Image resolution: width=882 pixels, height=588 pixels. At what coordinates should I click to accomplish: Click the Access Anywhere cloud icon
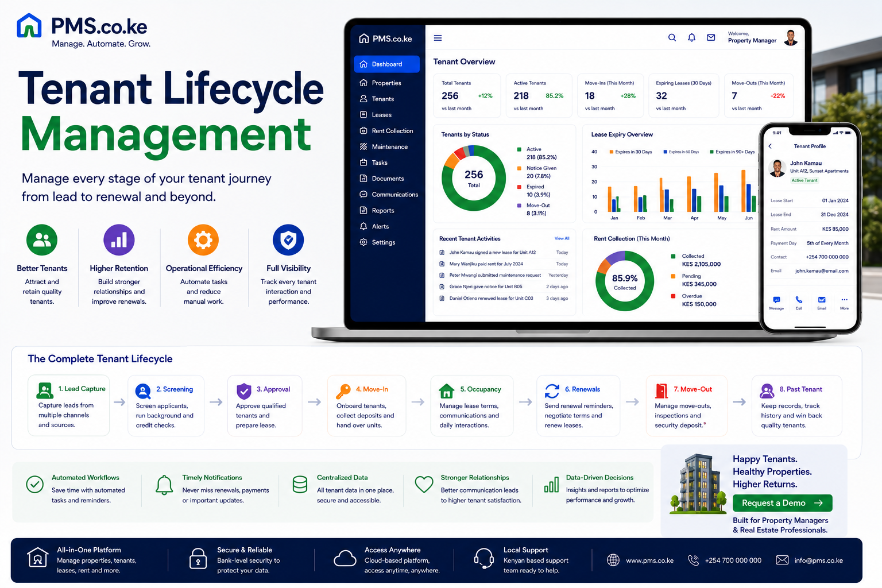345,559
